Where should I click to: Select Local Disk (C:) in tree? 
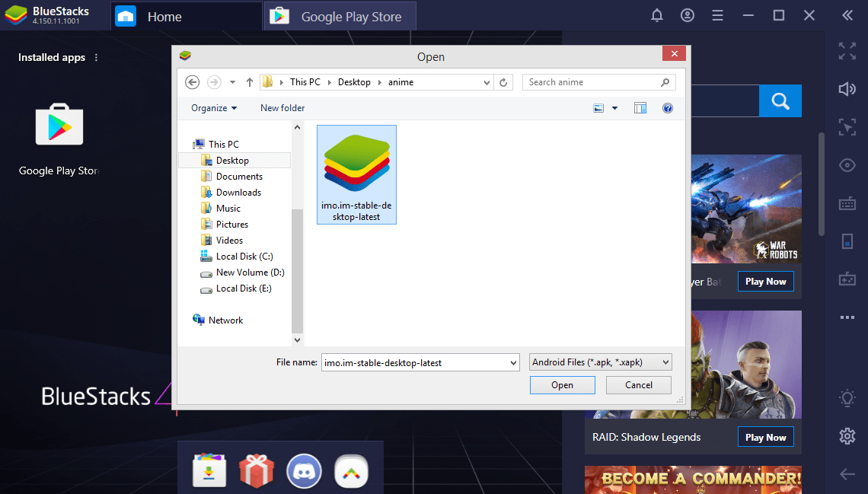coord(244,257)
